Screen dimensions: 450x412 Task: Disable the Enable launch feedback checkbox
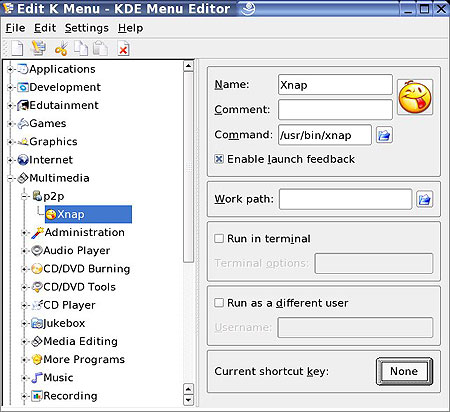(x=219, y=159)
